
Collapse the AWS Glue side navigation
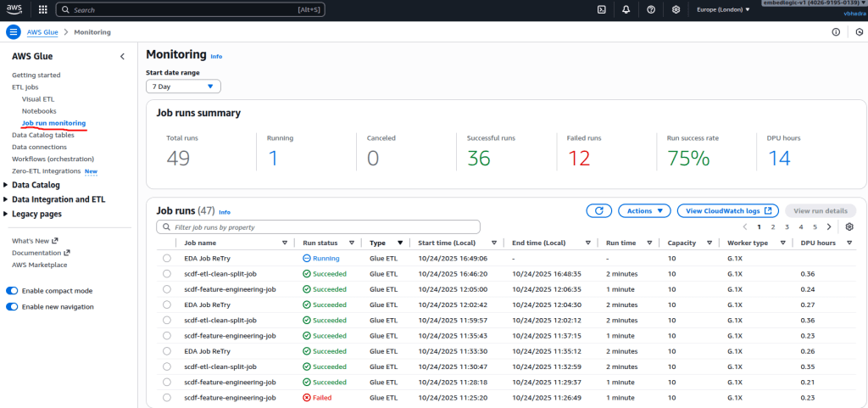click(x=122, y=56)
